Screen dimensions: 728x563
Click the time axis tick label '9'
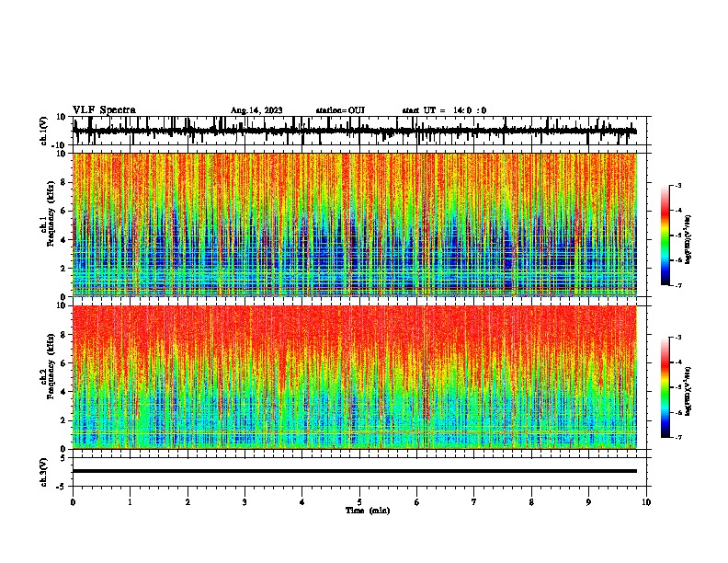pyautogui.click(x=588, y=502)
